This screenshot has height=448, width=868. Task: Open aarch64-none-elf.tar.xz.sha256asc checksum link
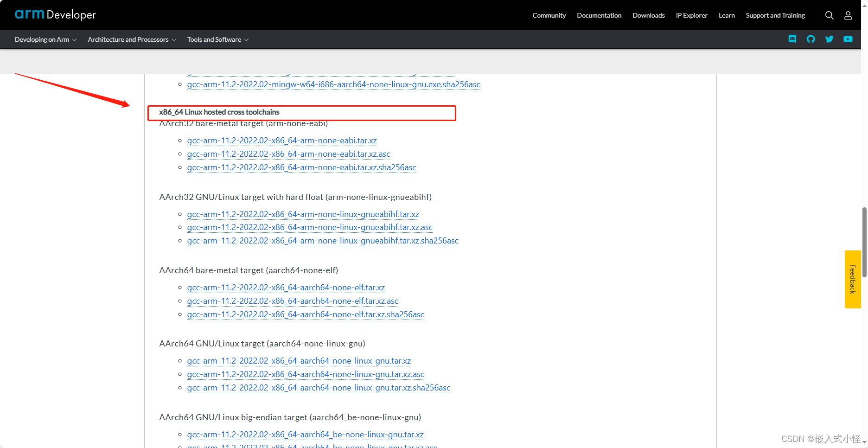tap(306, 314)
